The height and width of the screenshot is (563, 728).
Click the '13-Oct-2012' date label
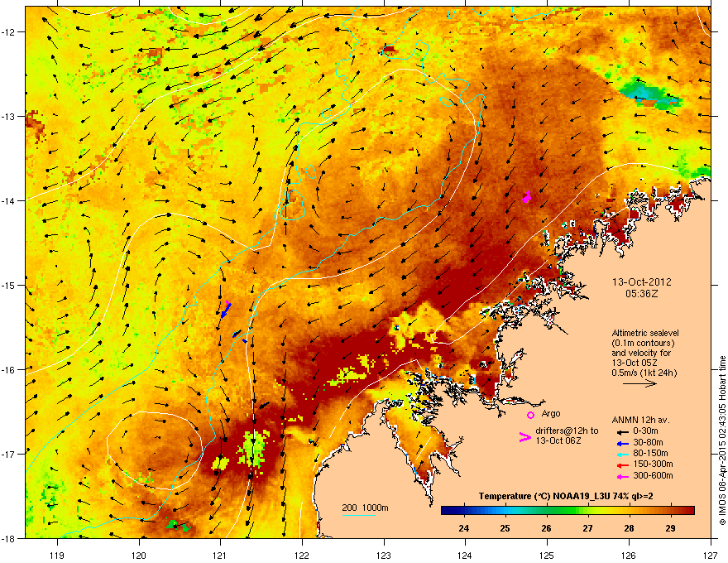(641, 282)
